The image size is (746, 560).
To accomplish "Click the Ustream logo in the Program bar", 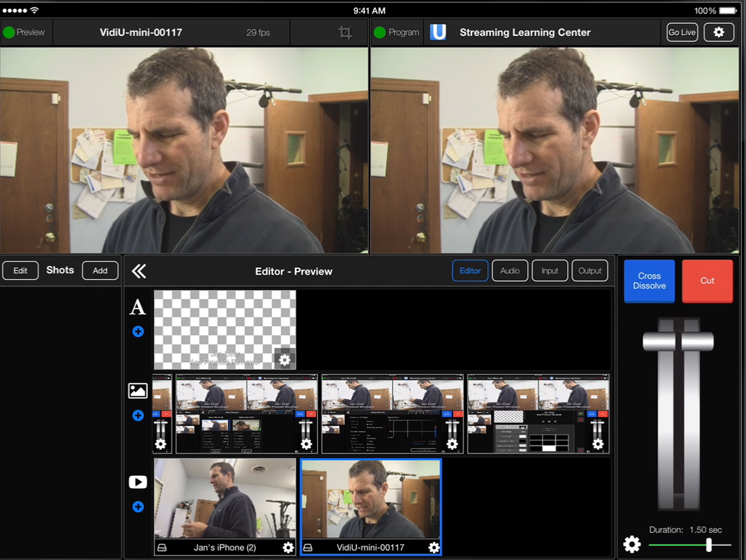I will 437,32.
